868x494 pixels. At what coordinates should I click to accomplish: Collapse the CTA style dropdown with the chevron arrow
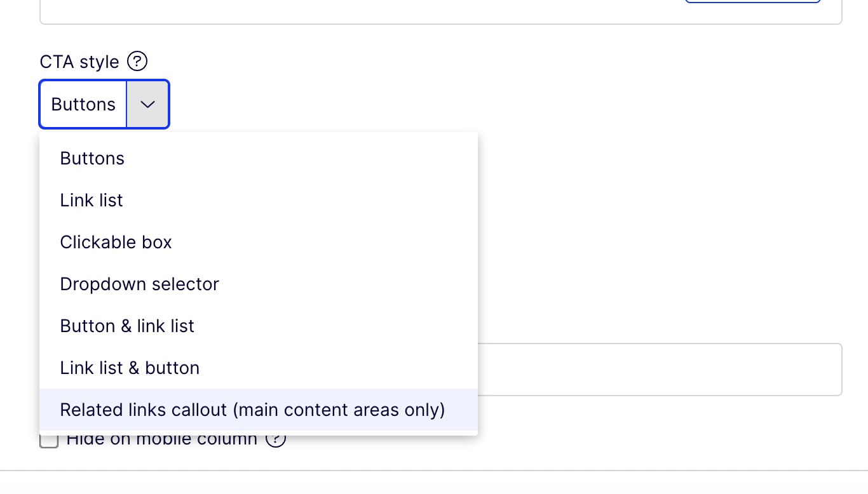pyautogui.click(x=147, y=104)
